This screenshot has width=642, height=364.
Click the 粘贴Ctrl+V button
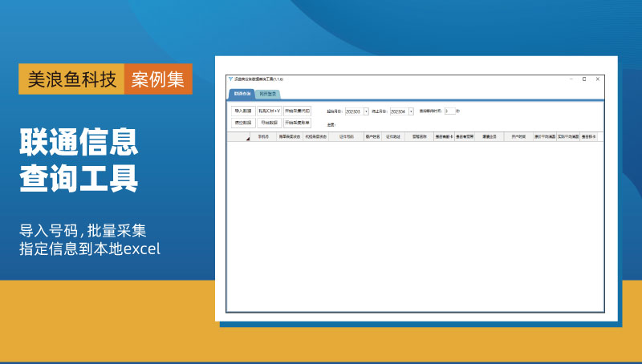coord(270,111)
